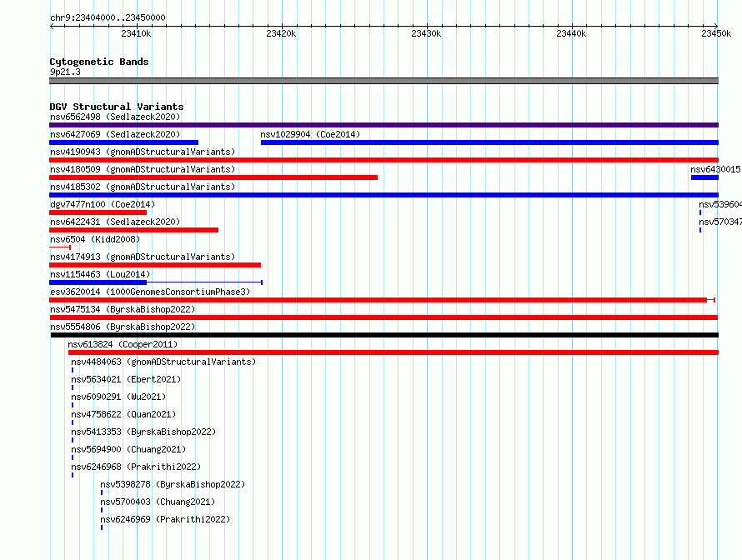
Task: Click the nsv6427069 (Sedlazeck2020) label
Action: pyautogui.click(x=115, y=134)
